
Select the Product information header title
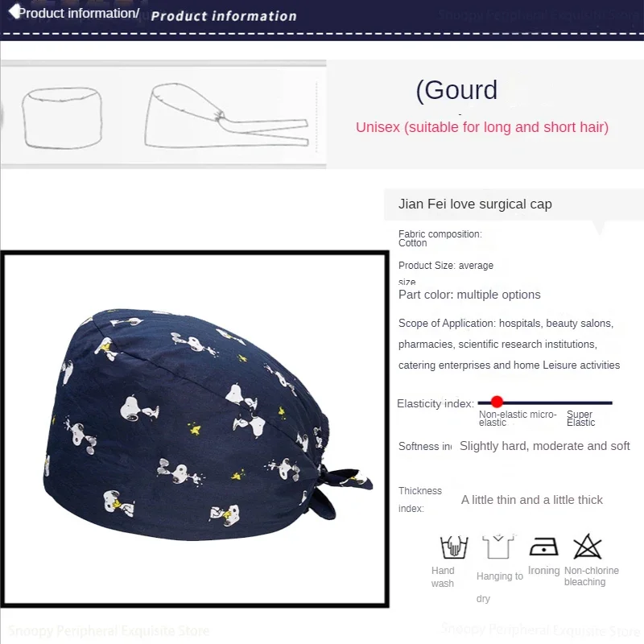coord(224,16)
